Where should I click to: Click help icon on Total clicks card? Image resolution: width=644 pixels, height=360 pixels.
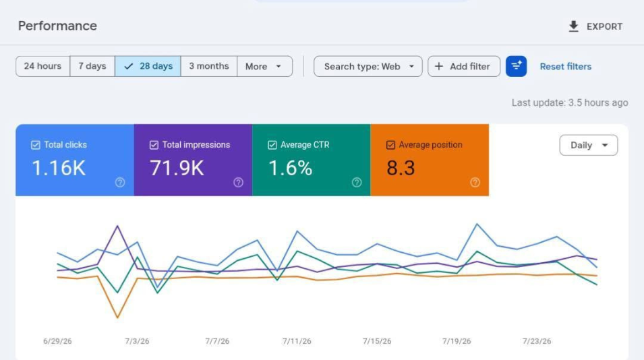coord(120,182)
